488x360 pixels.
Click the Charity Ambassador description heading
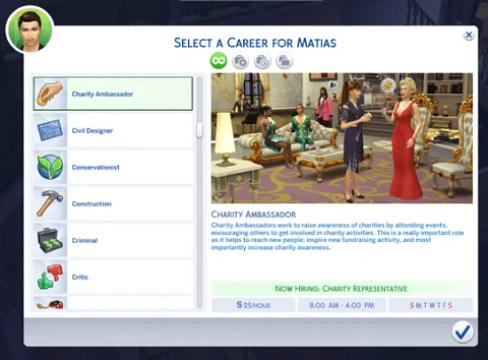pos(253,214)
